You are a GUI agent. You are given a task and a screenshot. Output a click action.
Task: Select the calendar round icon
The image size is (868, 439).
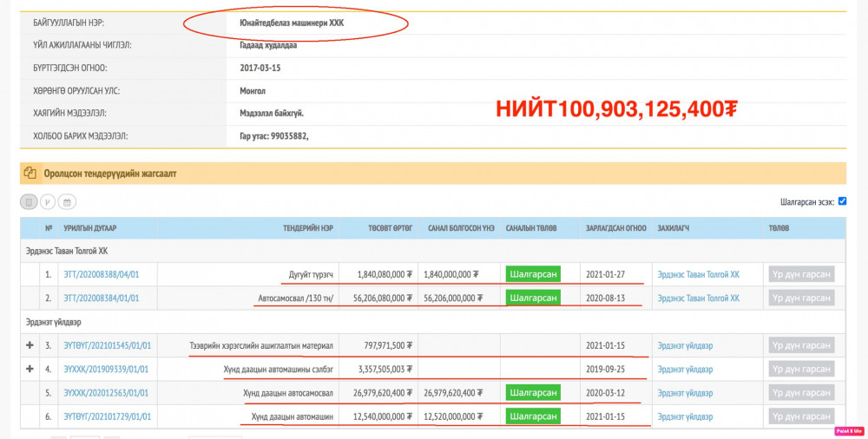pos(67,202)
